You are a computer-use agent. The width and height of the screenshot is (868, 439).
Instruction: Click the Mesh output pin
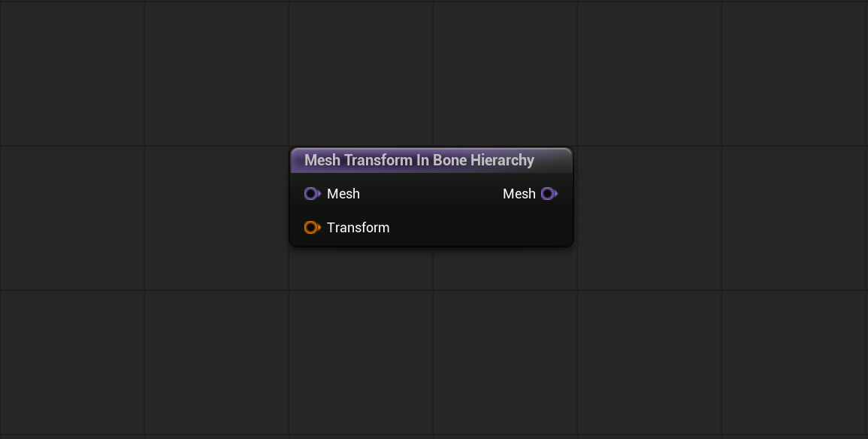pos(549,194)
